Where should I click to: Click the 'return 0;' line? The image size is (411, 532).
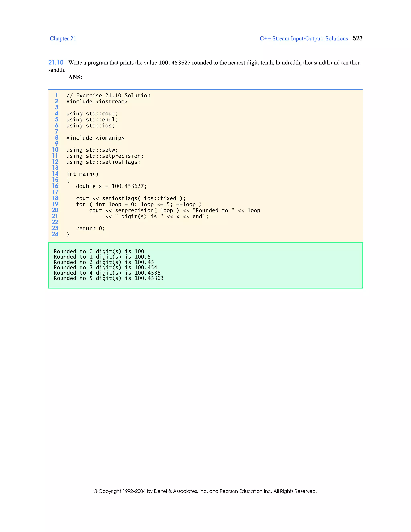90,228
